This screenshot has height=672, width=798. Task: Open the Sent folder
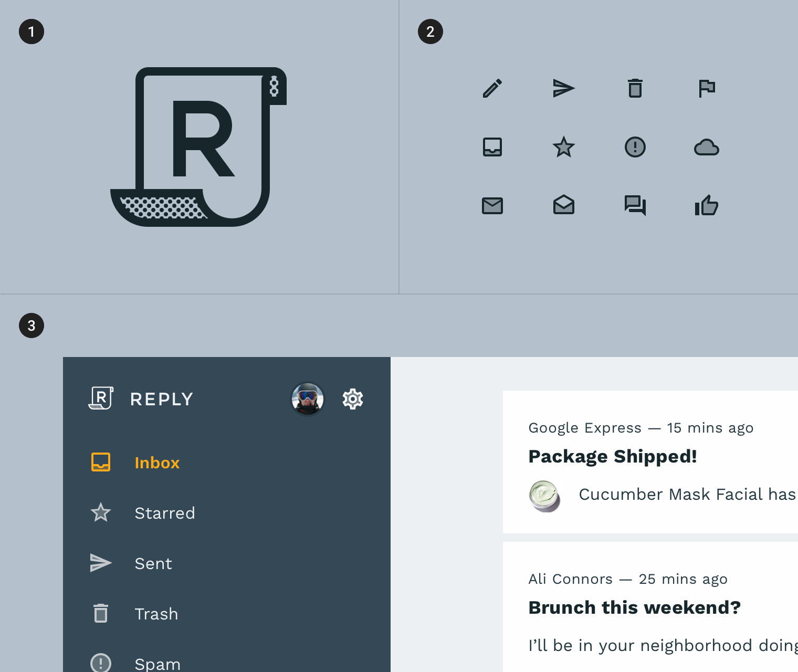[153, 563]
